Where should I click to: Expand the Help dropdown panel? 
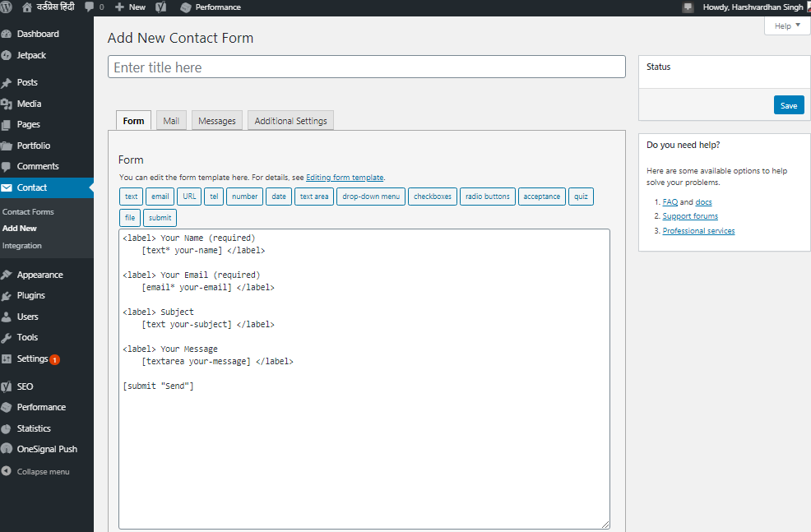coord(787,26)
